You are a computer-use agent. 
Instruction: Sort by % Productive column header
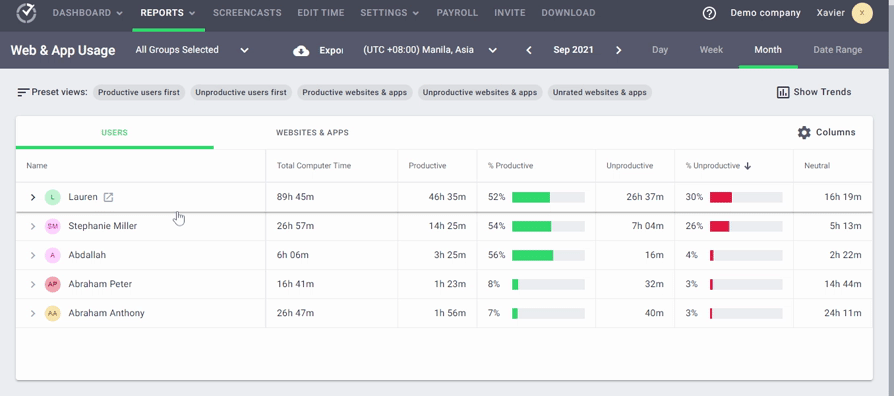510,166
